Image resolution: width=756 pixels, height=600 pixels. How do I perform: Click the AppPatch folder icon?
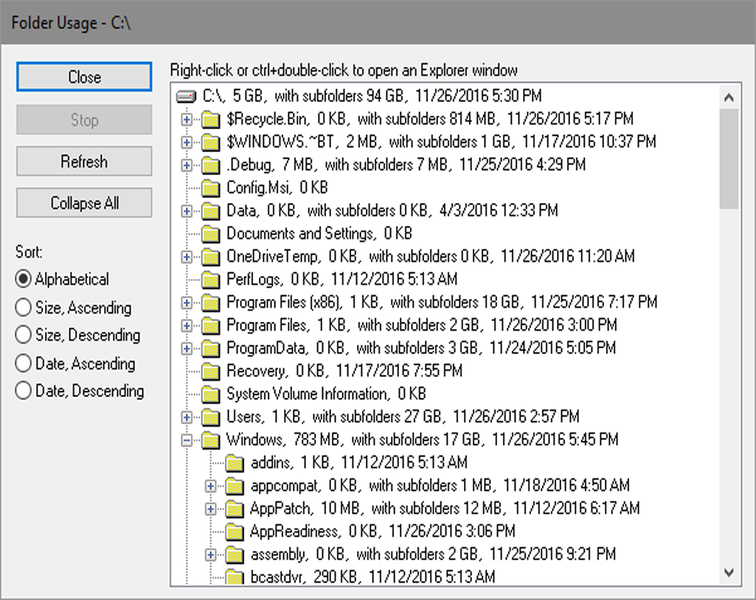click(x=234, y=509)
